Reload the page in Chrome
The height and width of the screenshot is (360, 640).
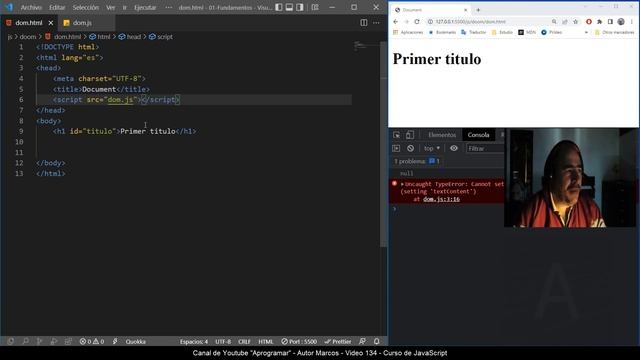click(x=417, y=22)
